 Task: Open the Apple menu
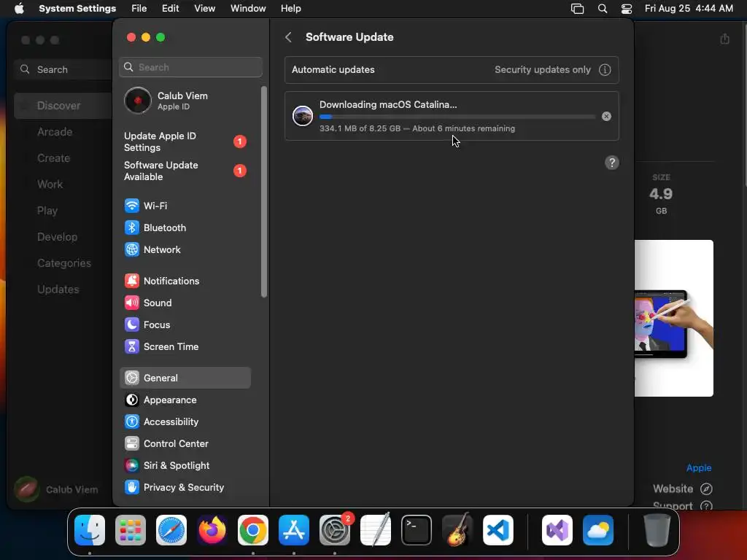coord(19,9)
